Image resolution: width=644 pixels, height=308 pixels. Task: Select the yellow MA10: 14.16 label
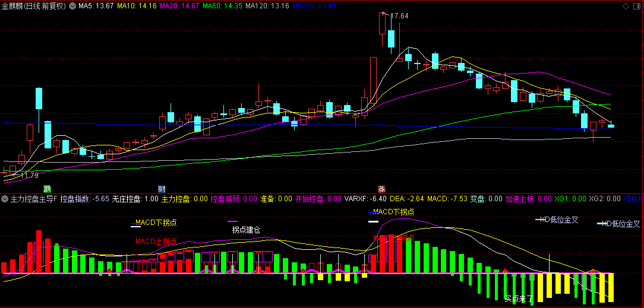pyautogui.click(x=136, y=6)
